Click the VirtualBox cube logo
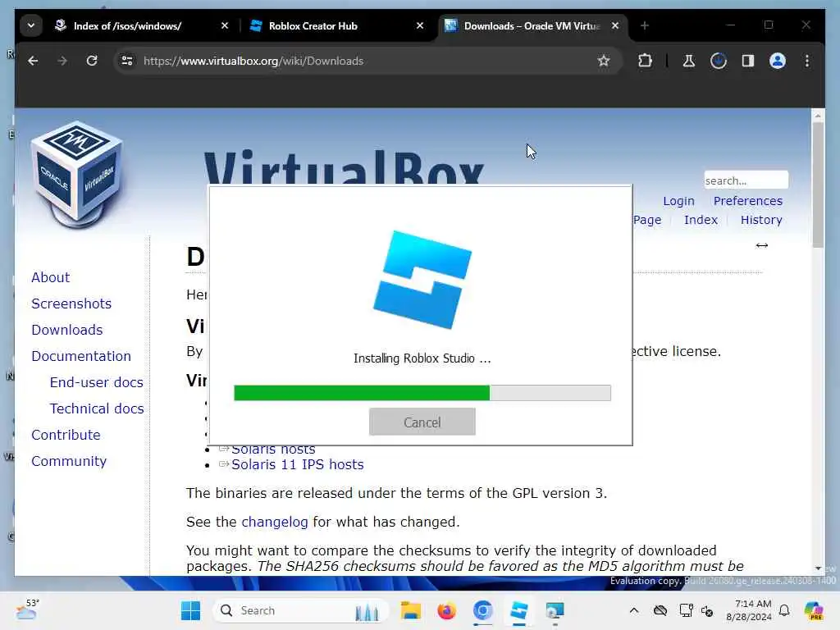This screenshot has width=840, height=630. (x=76, y=174)
